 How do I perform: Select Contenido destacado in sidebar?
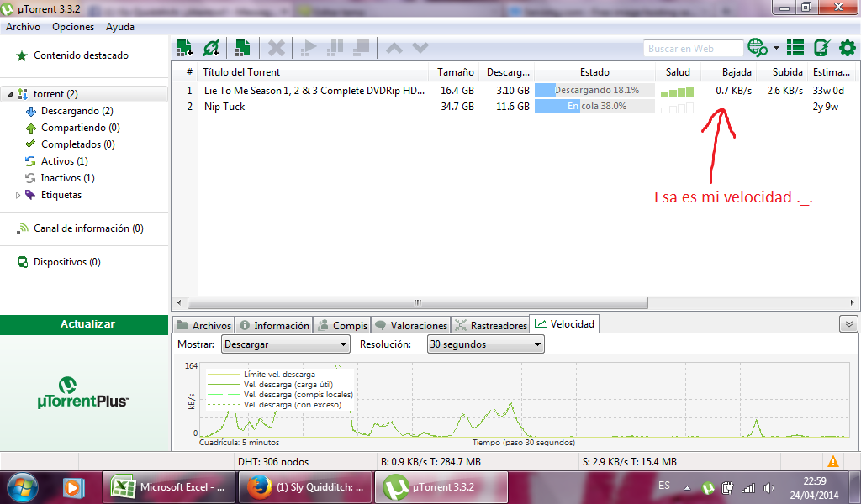[x=81, y=55]
